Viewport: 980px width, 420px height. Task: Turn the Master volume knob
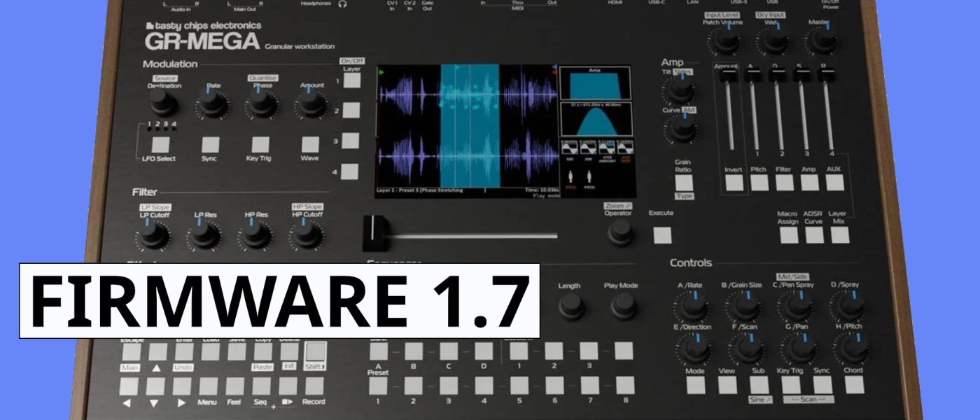click(820, 43)
